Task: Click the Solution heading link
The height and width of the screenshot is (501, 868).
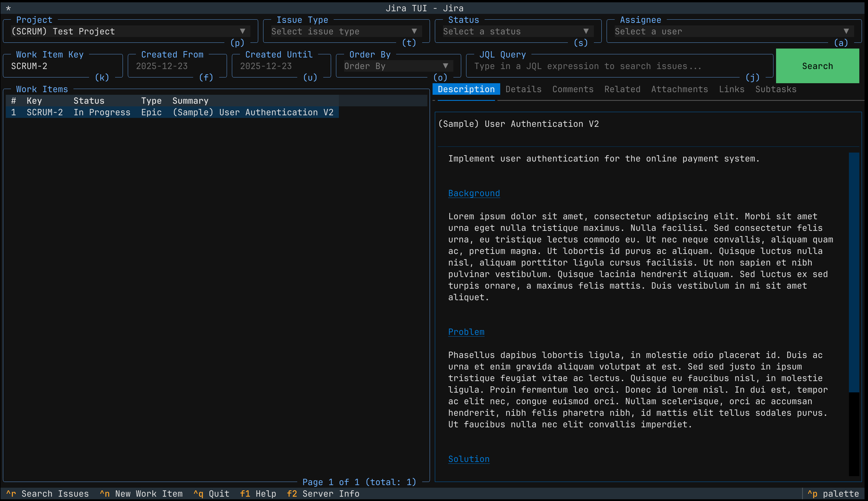Action: pyautogui.click(x=469, y=459)
